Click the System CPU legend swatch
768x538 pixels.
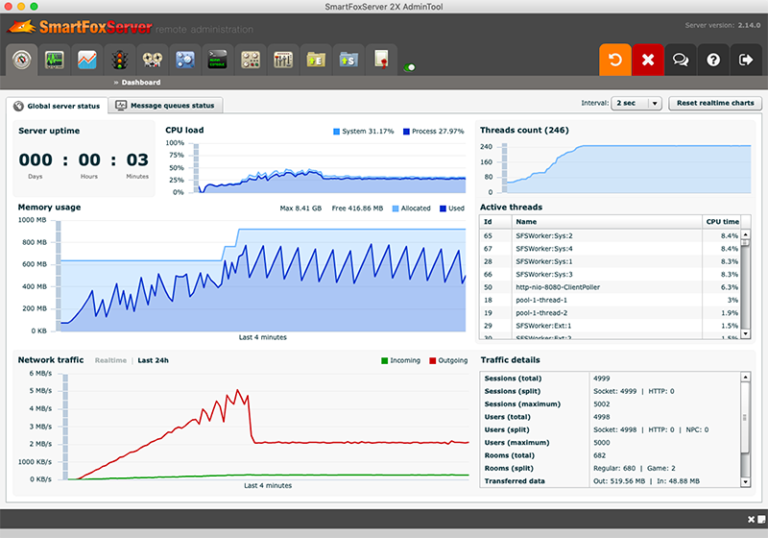[x=336, y=131]
